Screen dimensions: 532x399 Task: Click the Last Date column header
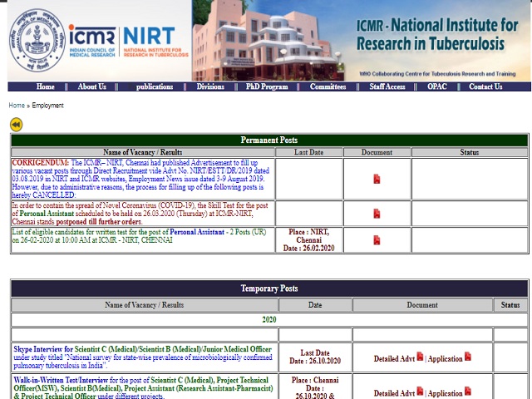309,152
